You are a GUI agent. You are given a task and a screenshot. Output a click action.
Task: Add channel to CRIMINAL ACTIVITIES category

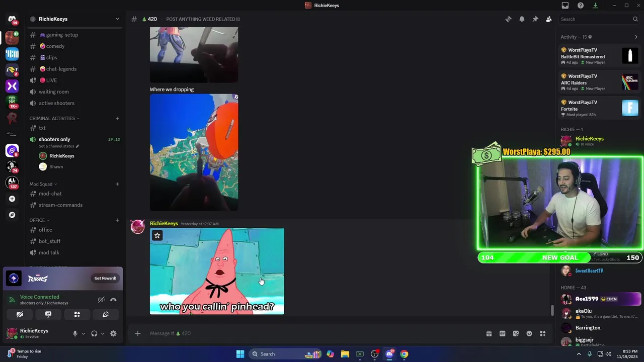pyautogui.click(x=117, y=118)
